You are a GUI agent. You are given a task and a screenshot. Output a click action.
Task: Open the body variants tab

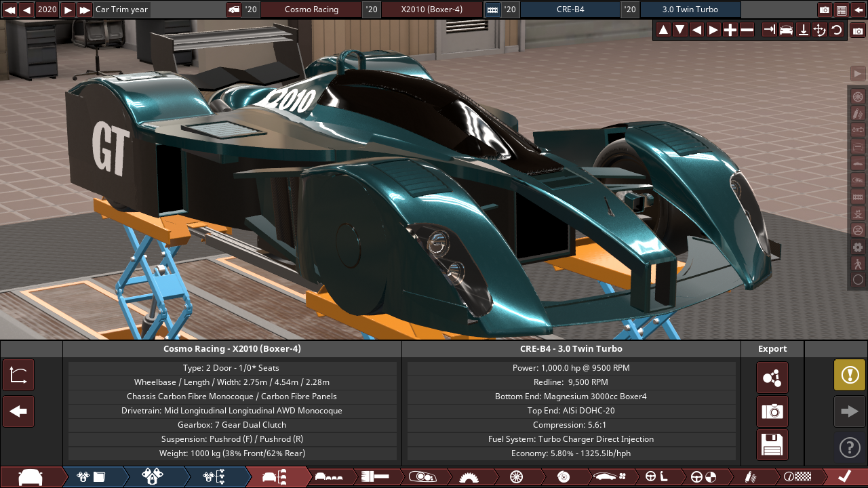point(329,477)
